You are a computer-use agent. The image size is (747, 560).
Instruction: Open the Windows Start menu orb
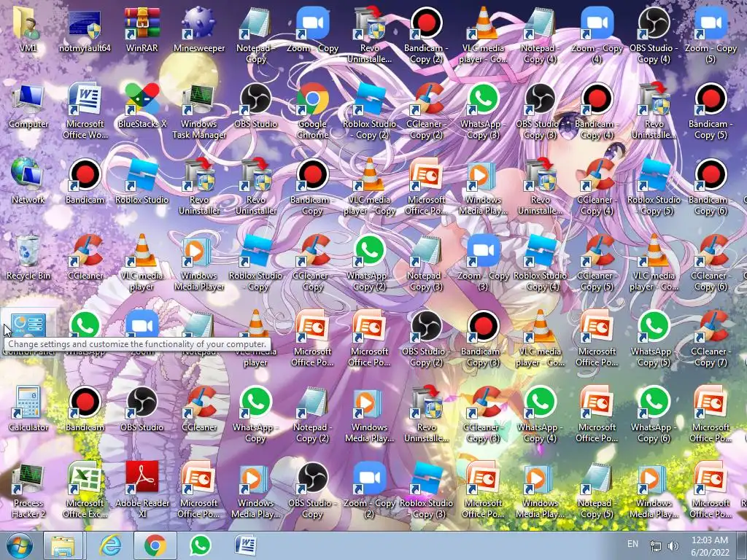click(19, 545)
